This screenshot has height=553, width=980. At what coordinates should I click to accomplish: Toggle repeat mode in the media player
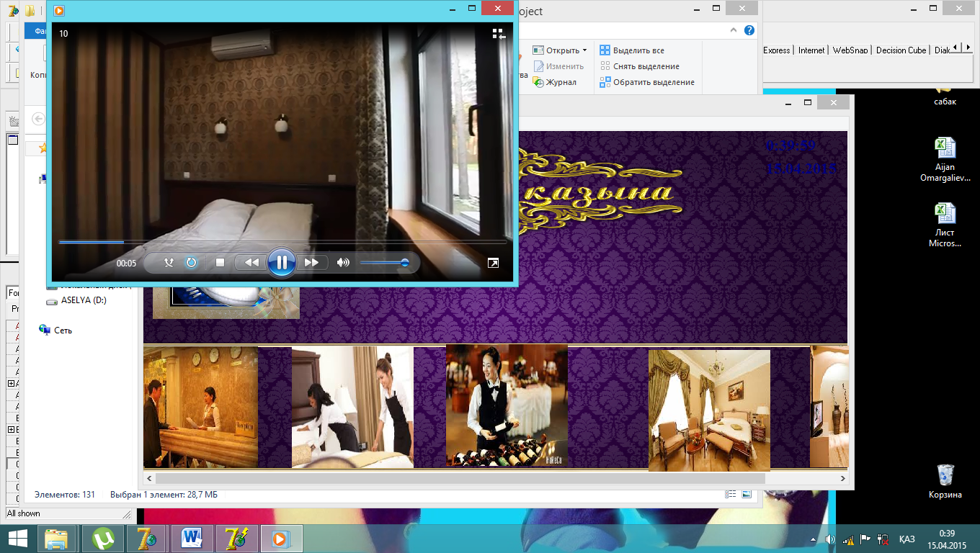click(x=191, y=263)
